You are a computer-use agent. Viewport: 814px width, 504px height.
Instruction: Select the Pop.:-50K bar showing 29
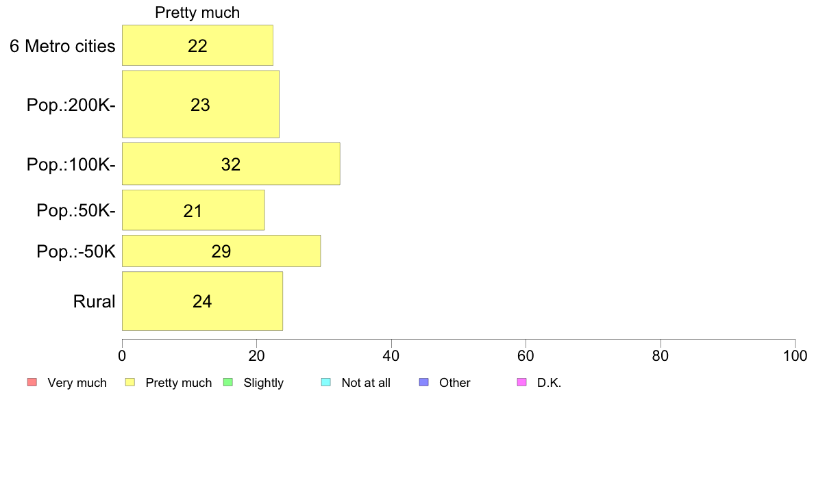point(222,251)
